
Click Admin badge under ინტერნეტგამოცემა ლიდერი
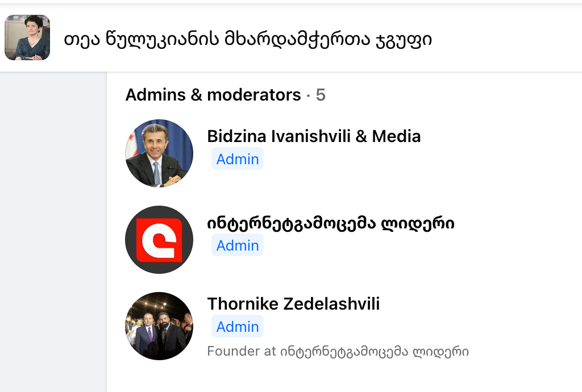point(238,245)
